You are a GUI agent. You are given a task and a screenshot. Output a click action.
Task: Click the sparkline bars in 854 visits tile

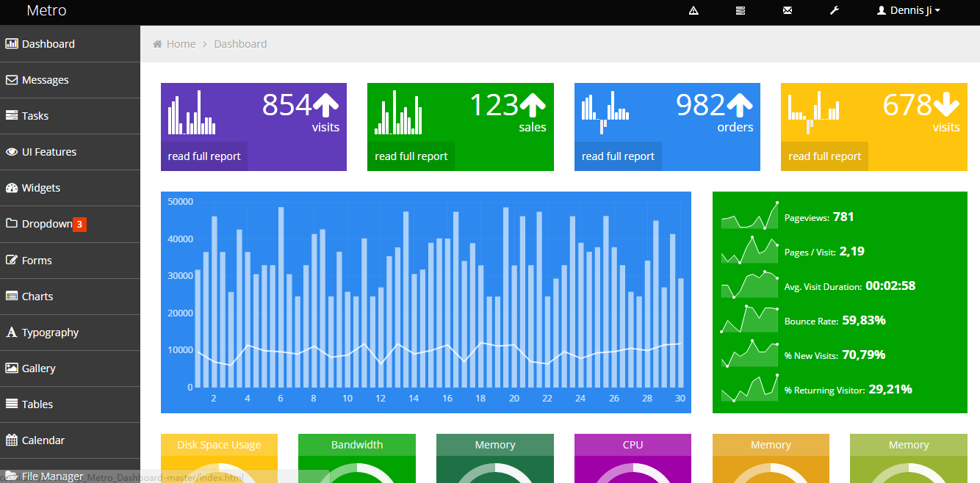pyautogui.click(x=192, y=112)
